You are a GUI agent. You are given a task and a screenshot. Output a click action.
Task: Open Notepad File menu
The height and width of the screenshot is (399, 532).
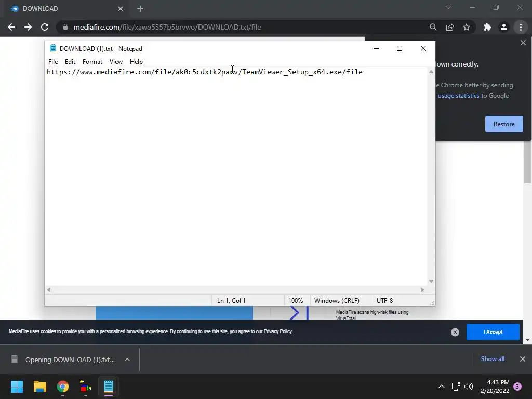point(53,62)
